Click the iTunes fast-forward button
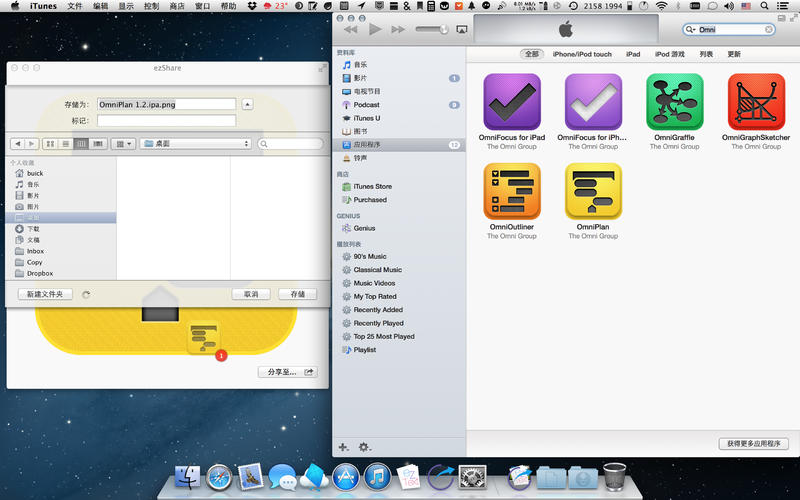800x500 pixels. [398, 30]
